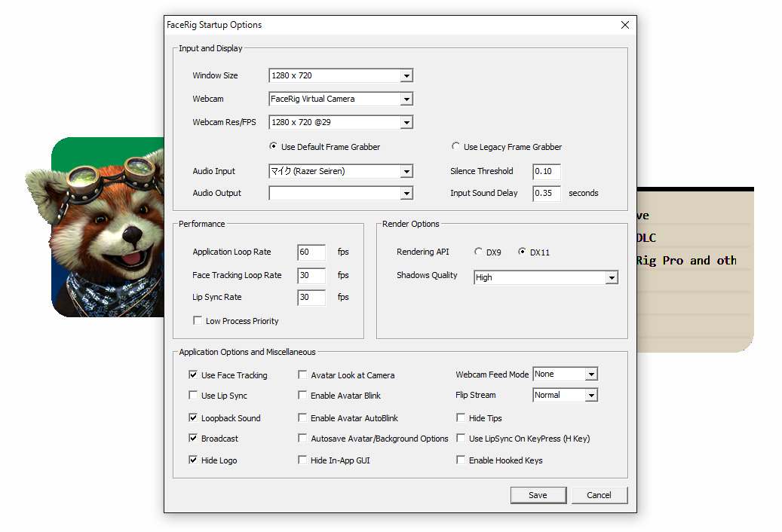Close the FaceRig Startup Options dialog
This screenshot has width=782, height=532.
coord(624,25)
